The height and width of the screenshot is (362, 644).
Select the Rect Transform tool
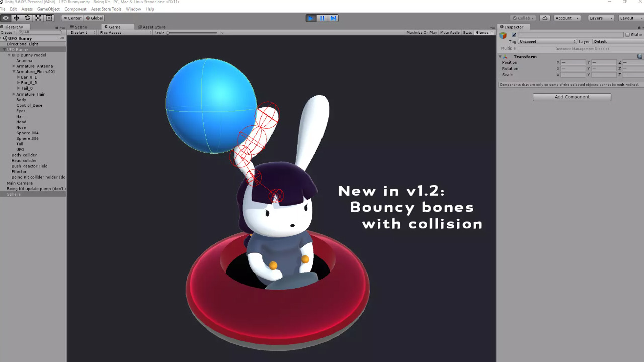(49, 18)
